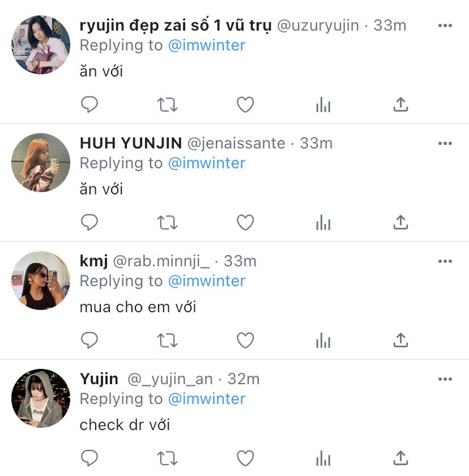This screenshot has height=476, width=469.
Task: Open the Yujin display name
Action: coord(99,379)
